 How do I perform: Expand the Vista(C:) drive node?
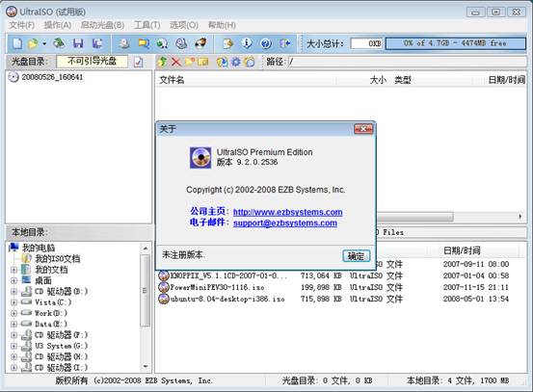(x=13, y=302)
